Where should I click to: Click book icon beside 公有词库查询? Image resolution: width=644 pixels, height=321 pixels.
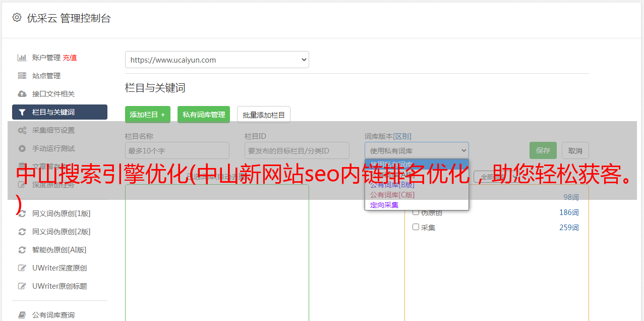(22, 315)
